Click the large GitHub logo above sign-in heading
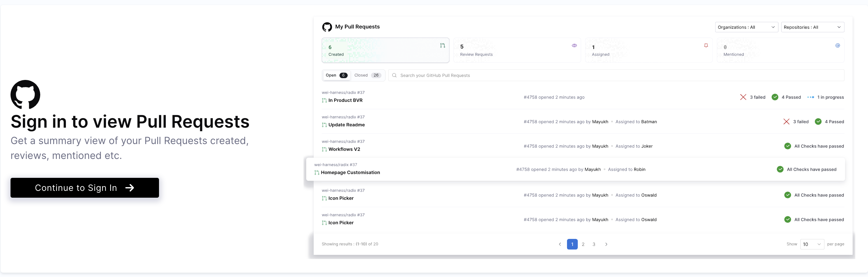The image size is (868, 277). [x=25, y=94]
